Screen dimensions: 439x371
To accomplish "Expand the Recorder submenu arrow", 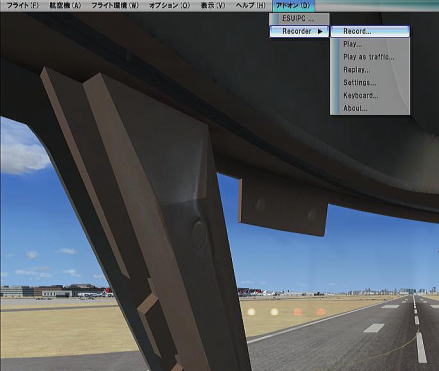I will pyautogui.click(x=320, y=31).
